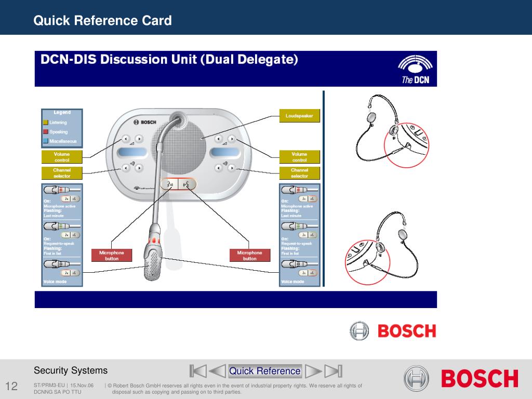Click the blue Miscellaneous legend swatch
The width and height of the screenshot is (532, 399).
click(x=46, y=141)
